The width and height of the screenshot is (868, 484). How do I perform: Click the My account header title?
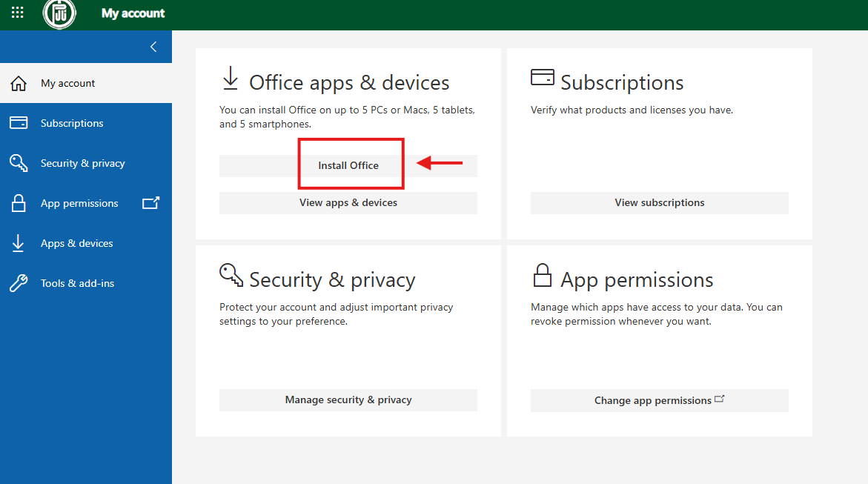click(133, 13)
